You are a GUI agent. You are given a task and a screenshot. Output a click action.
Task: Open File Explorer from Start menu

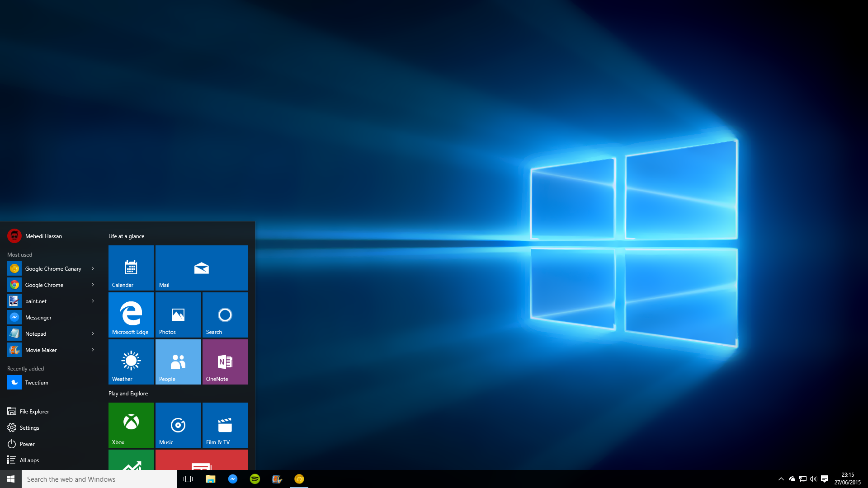(x=34, y=411)
